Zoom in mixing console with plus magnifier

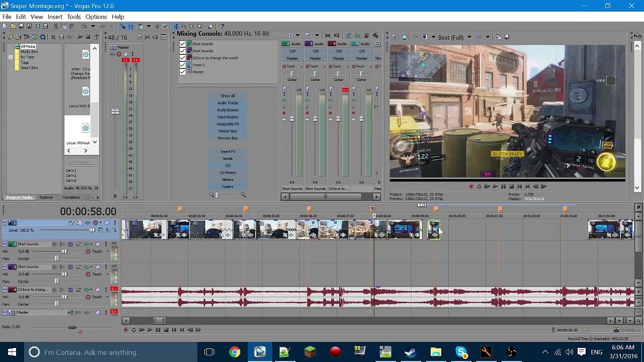pos(243,195)
